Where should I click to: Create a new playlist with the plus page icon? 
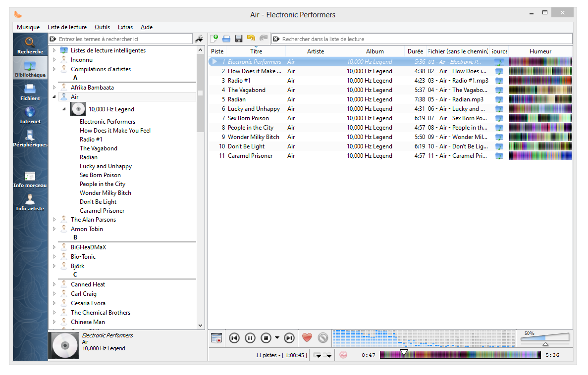tap(214, 38)
